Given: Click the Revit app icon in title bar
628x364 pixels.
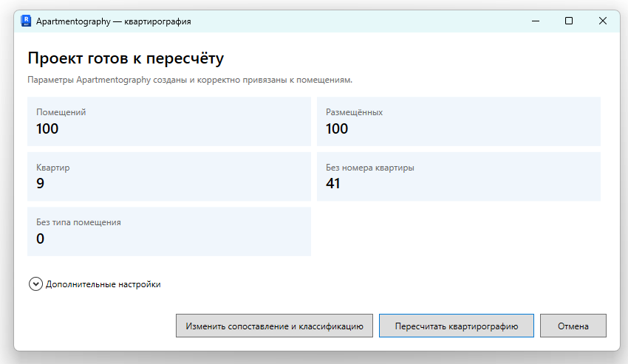Looking at the screenshot, I should click(x=26, y=21).
